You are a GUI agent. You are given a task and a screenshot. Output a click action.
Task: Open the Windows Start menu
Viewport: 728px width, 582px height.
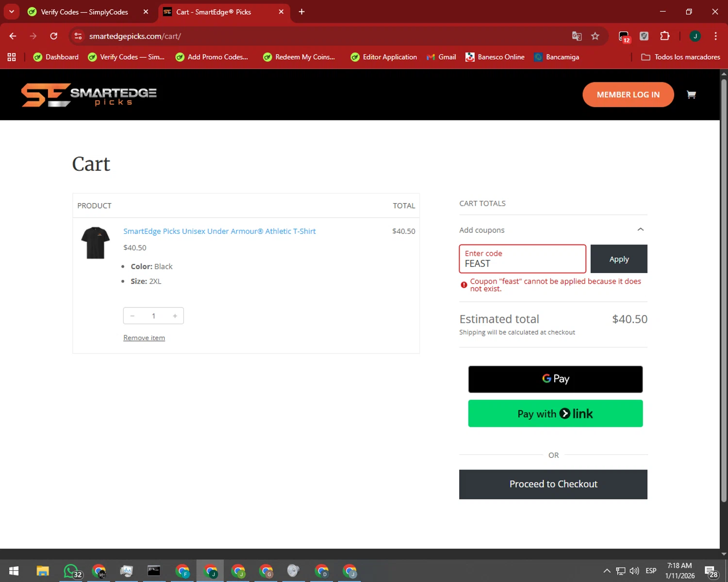point(14,571)
